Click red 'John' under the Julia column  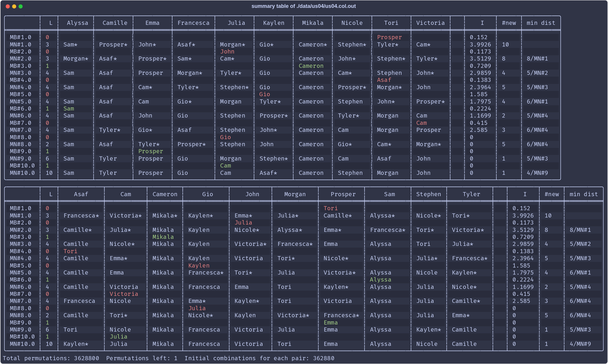(227, 51)
